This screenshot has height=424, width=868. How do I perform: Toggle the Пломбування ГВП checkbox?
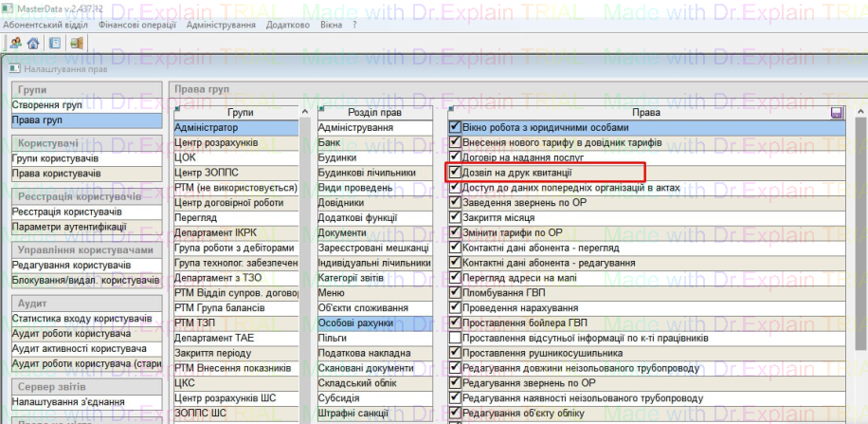[456, 293]
